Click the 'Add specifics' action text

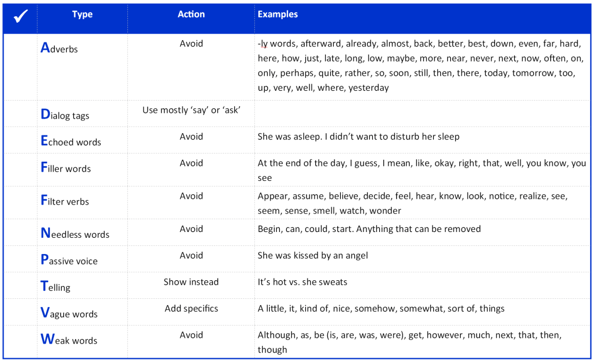click(x=191, y=308)
